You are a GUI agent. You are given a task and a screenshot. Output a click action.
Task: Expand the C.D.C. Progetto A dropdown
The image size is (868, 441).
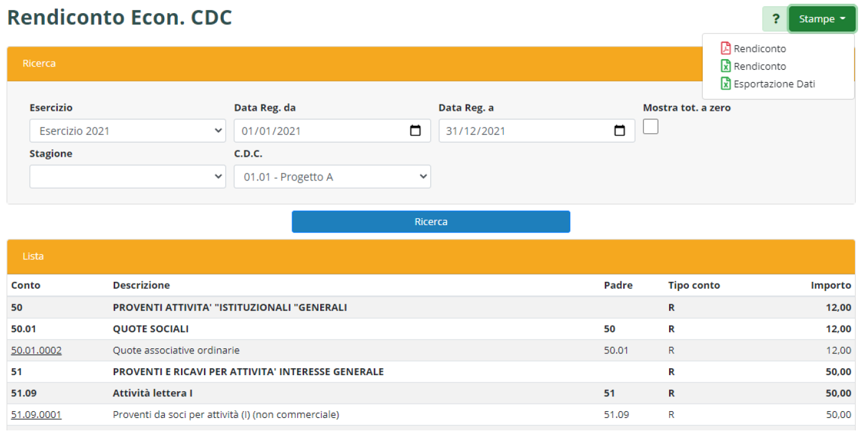pos(332,177)
